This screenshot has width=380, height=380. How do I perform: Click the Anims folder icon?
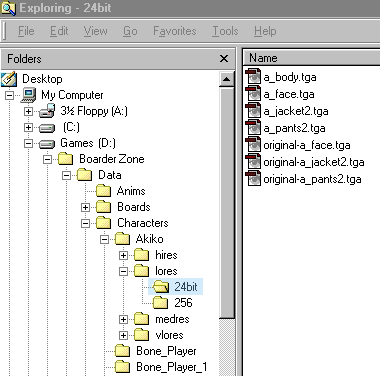coord(104,191)
